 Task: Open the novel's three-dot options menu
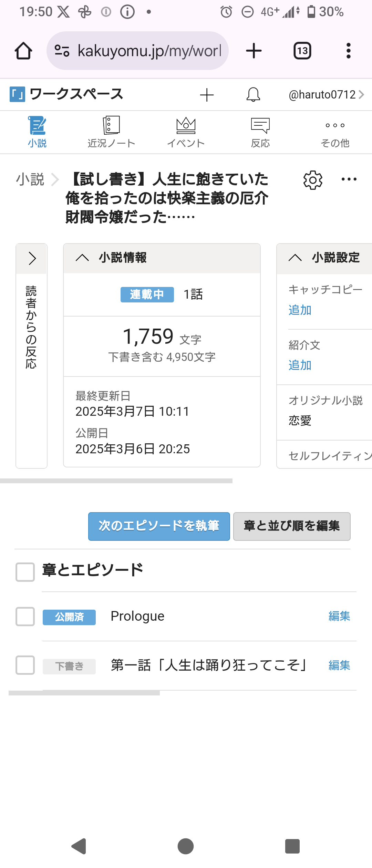[349, 179]
